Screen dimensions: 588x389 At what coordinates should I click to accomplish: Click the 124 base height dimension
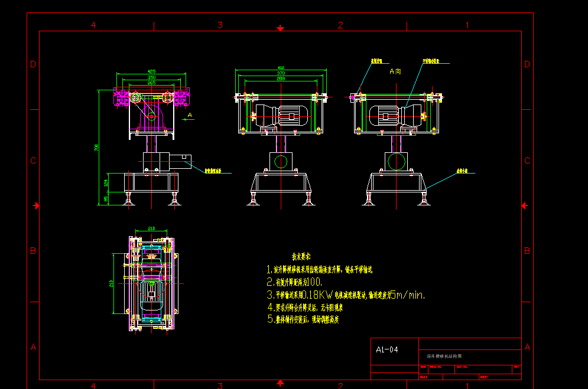coord(106,183)
